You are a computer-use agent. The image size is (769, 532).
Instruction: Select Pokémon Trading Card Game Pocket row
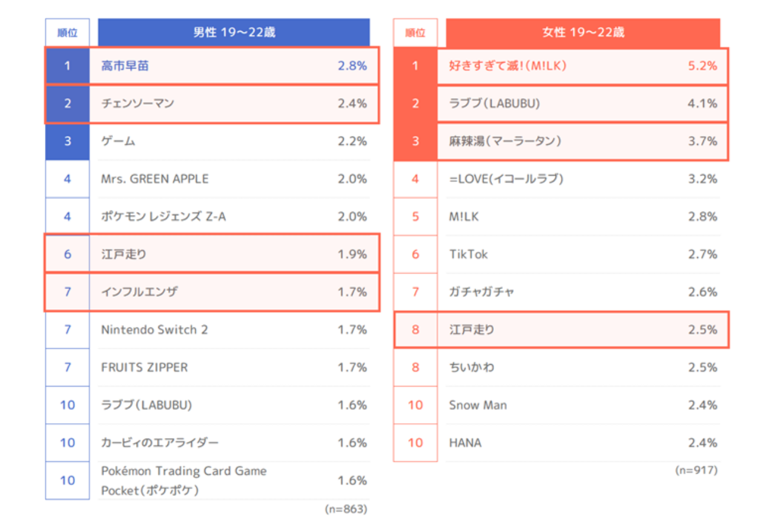183,481
